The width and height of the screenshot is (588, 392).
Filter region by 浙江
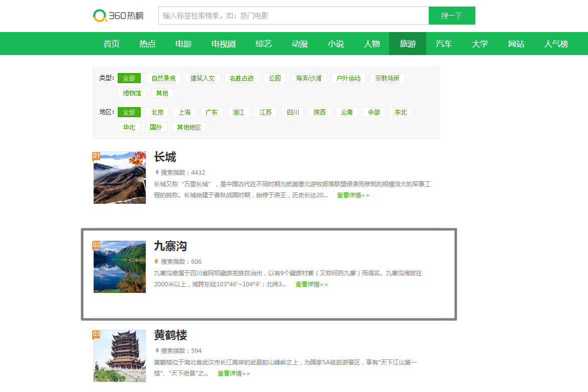coord(238,112)
